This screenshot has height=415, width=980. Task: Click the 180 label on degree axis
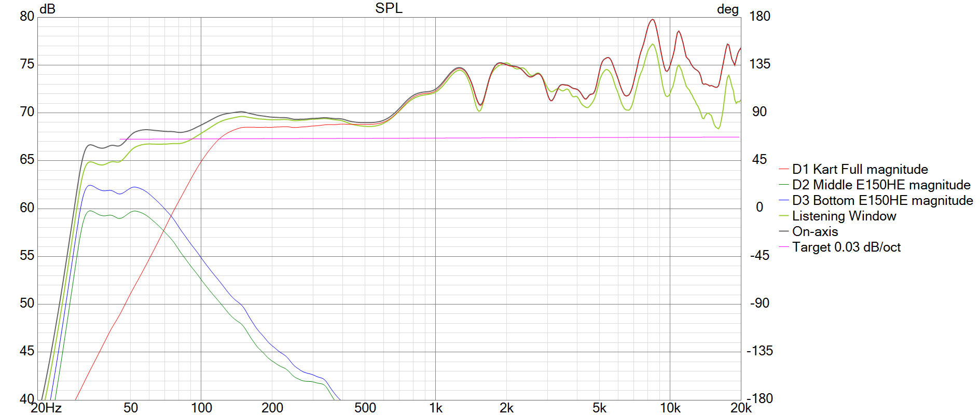[x=760, y=17]
